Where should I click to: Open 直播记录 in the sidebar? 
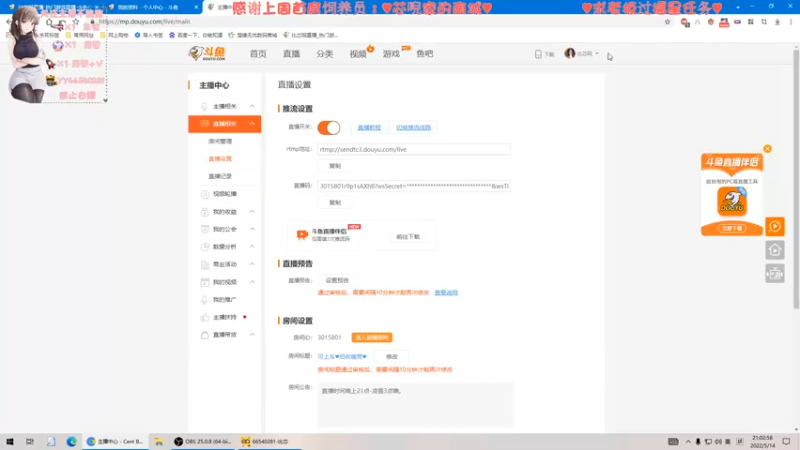(220, 176)
